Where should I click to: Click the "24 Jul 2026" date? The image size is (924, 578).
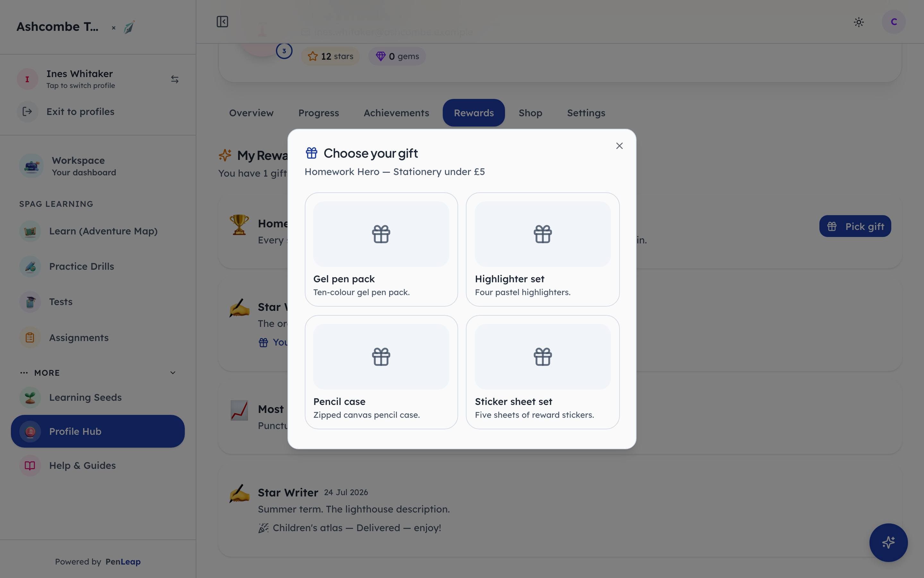346,492
